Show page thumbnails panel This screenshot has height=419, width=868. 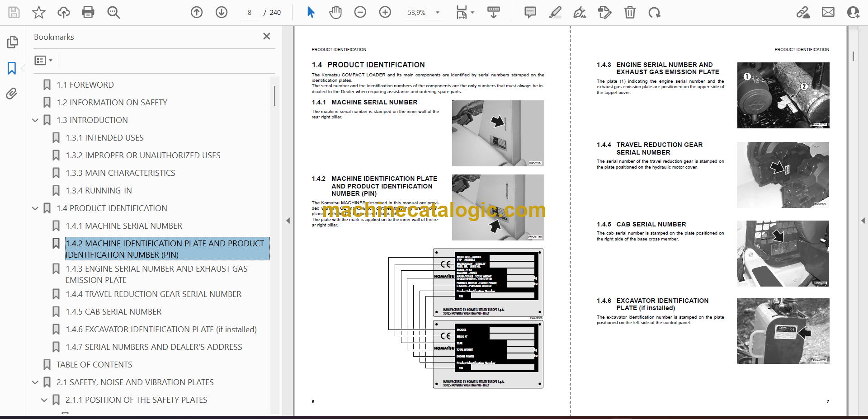12,42
